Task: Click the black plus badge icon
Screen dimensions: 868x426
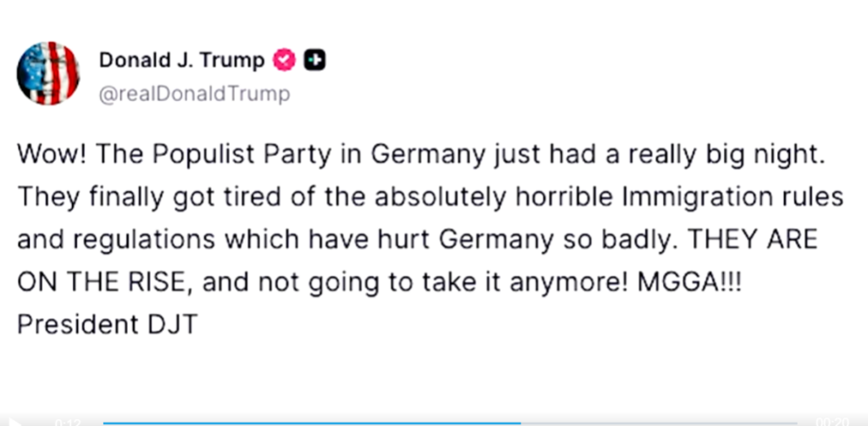Action: pos(314,60)
